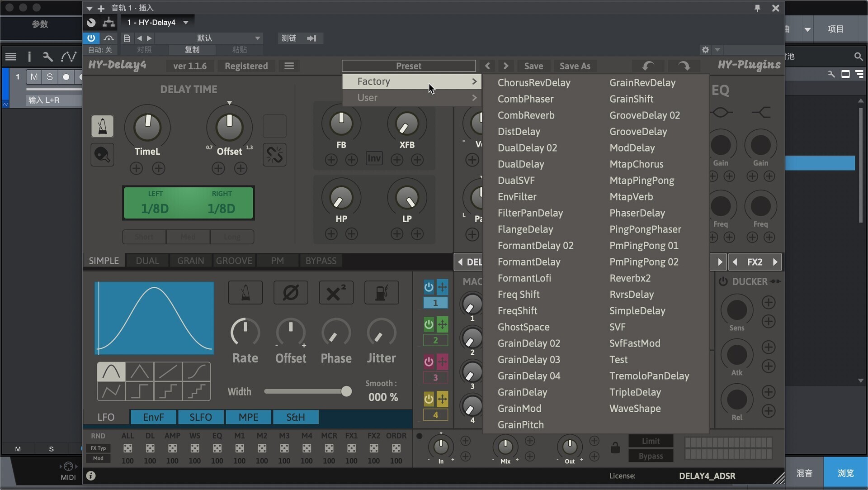Click the randomize icon beside Offset knob
This screenshot has height=490, width=868.
pos(274,155)
